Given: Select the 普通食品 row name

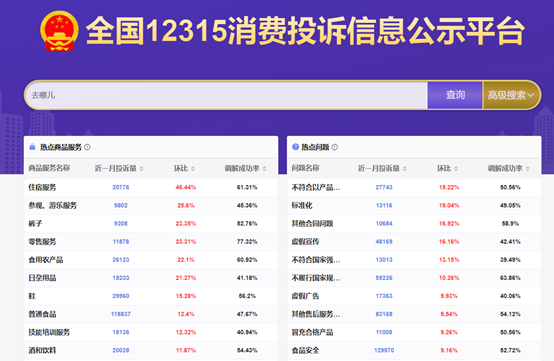Looking at the screenshot, I should pos(42,314).
